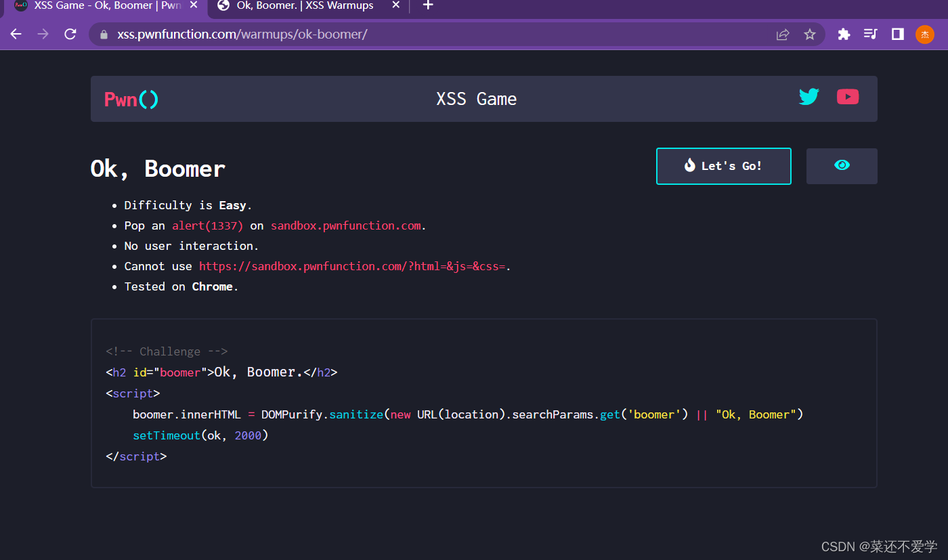Click the closing </script> tag line

click(136, 456)
